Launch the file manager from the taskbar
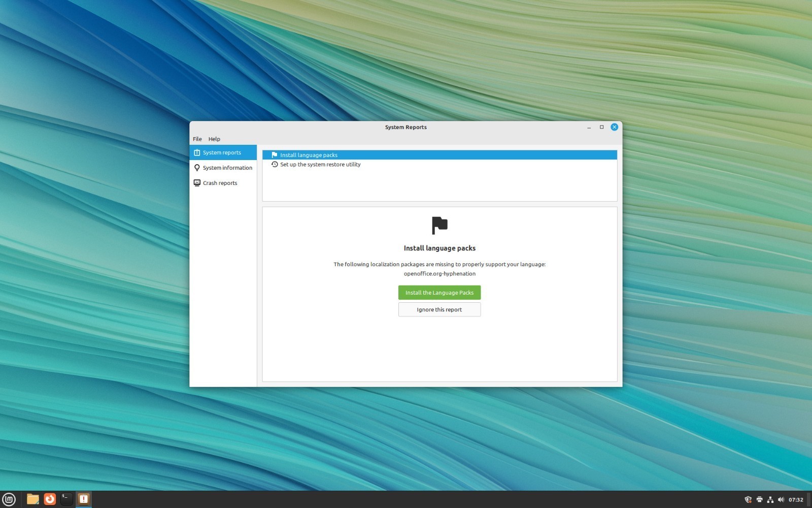Viewport: 812px width, 508px height. (33, 499)
